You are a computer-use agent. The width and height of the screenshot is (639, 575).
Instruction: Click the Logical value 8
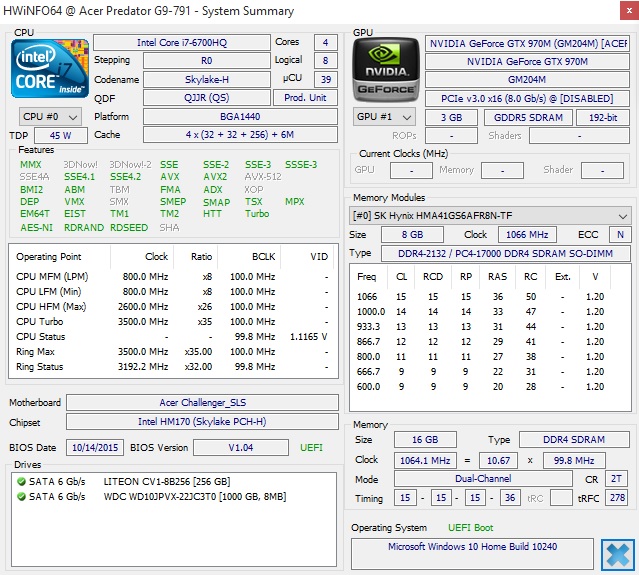click(326, 61)
